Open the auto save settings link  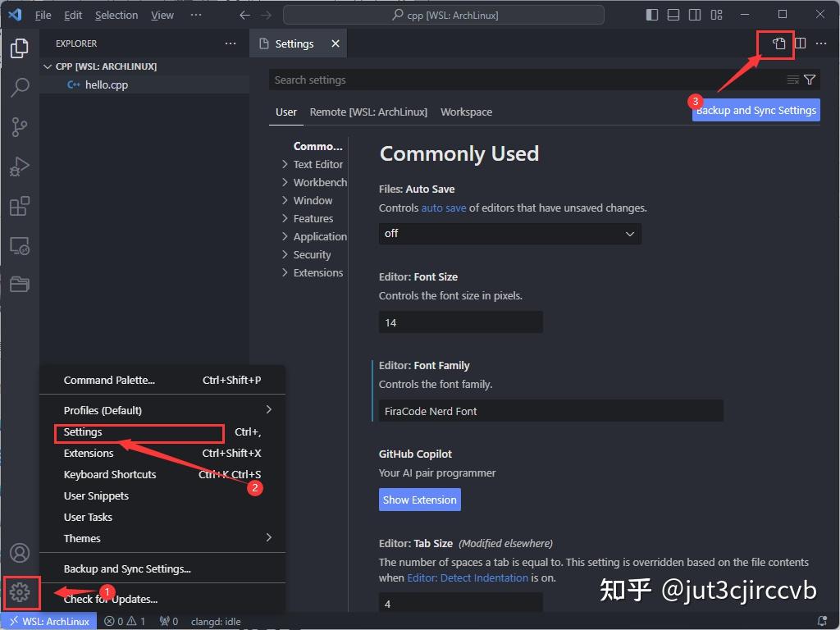click(444, 208)
